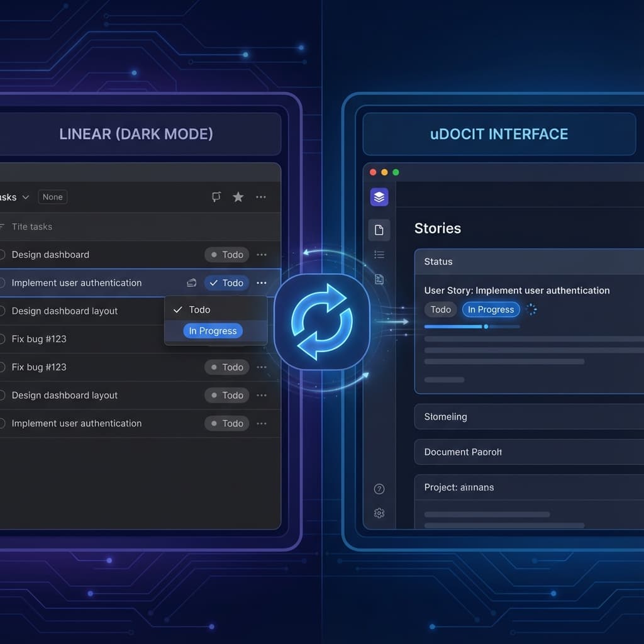The image size is (644, 644).
Task: Click the Todo badge in the Status card
Action: coord(440,309)
